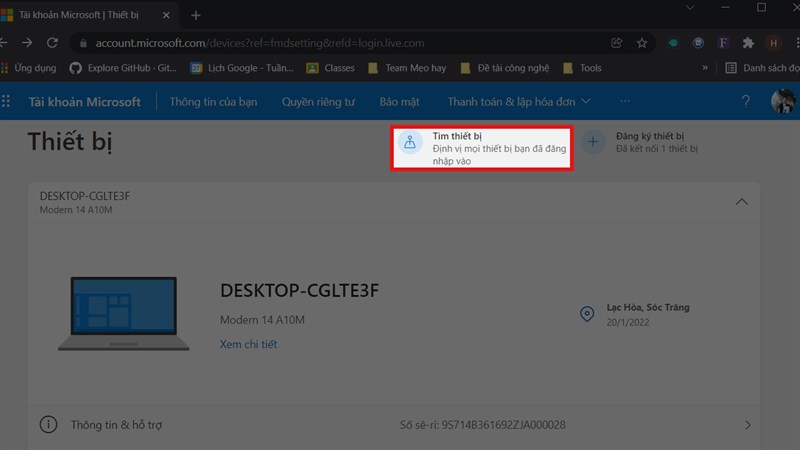
Task: Click the plus icon for device registration
Action: pos(593,141)
